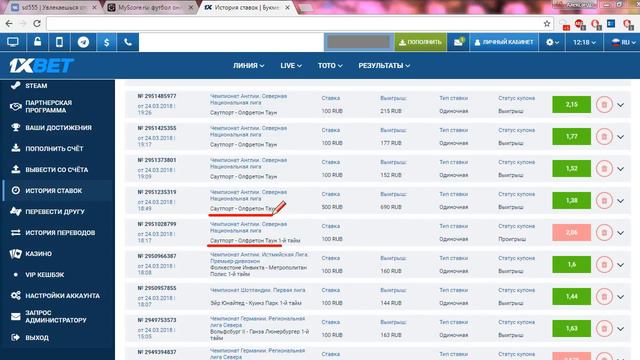Screen dimensions: 640x360
Task: Open the ЛИНИЯ menu
Action: click(249, 65)
